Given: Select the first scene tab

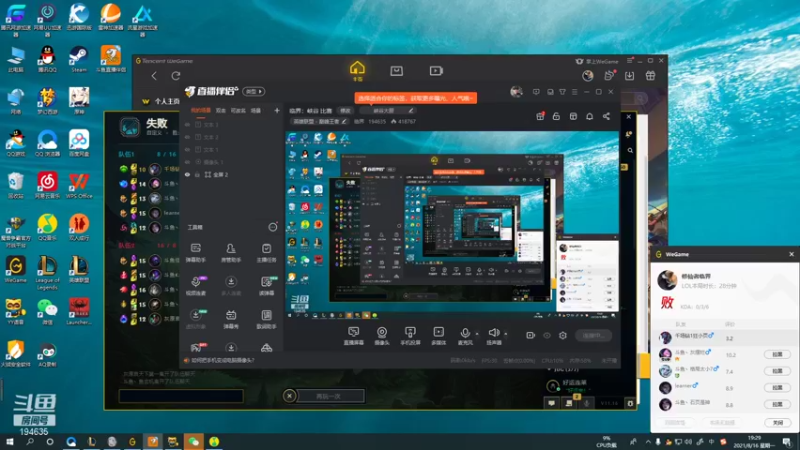Looking at the screenshot, I should [201, 110].
